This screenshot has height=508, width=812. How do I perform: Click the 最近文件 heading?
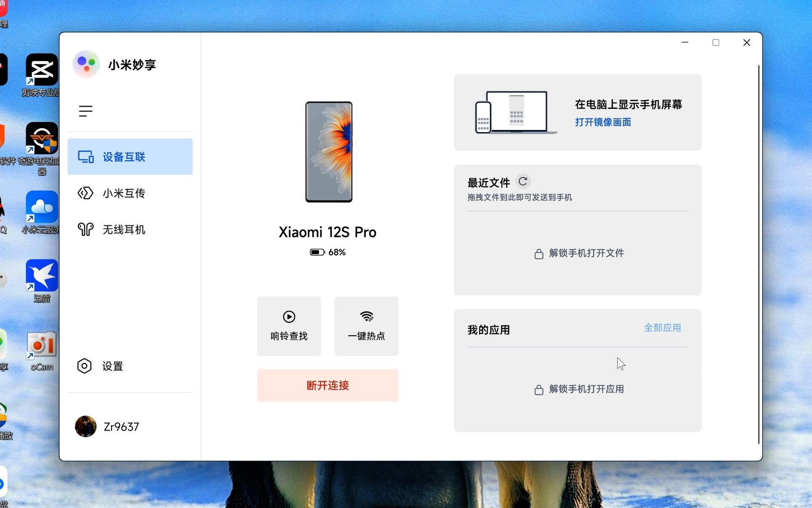coord(489,183)
